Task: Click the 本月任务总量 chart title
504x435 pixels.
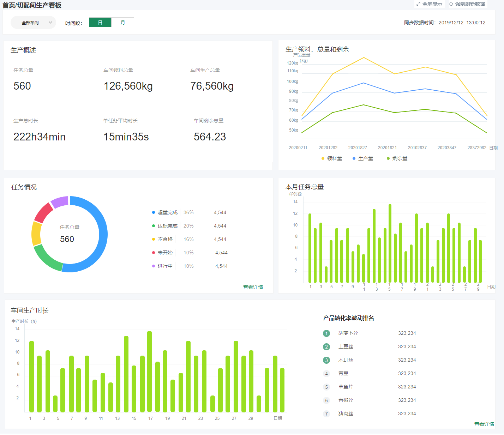Action: [x=305, y=187]
